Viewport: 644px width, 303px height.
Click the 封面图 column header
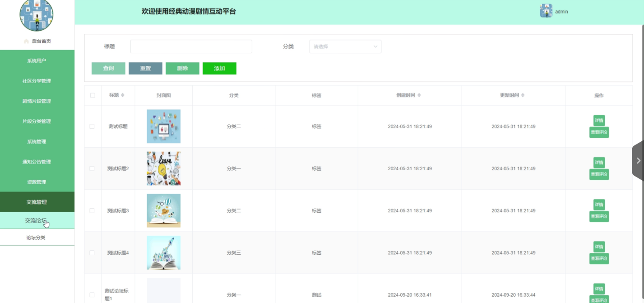click(163, 95)
